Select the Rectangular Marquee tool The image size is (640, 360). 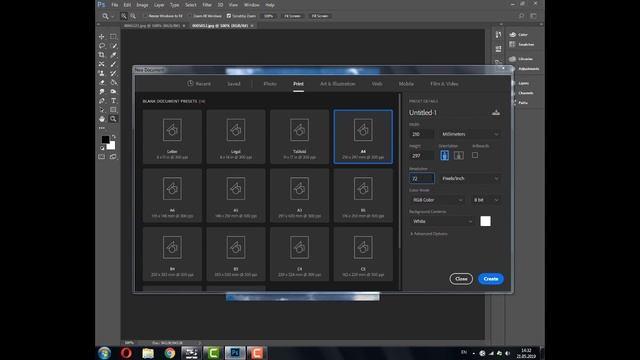pos(113,37)
